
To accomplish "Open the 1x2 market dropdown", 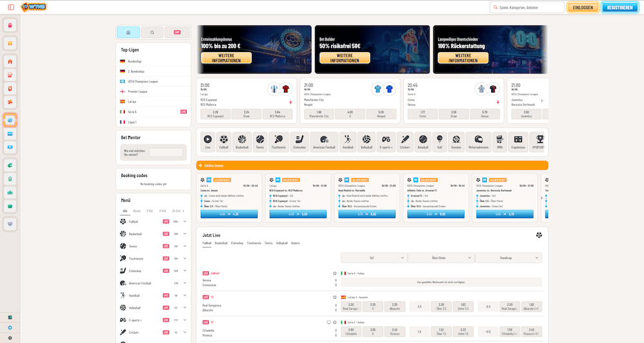I will click(x=374, y=257).
